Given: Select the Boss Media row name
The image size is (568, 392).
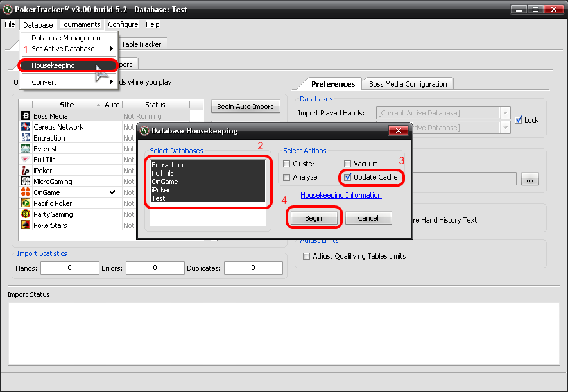Looking at the screenshot, I should click(x=50, y=116).
